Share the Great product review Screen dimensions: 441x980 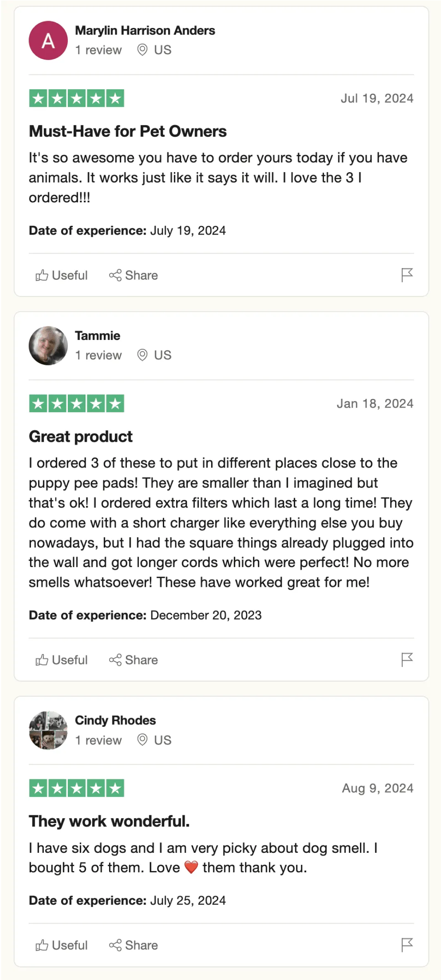click(133, 660)
